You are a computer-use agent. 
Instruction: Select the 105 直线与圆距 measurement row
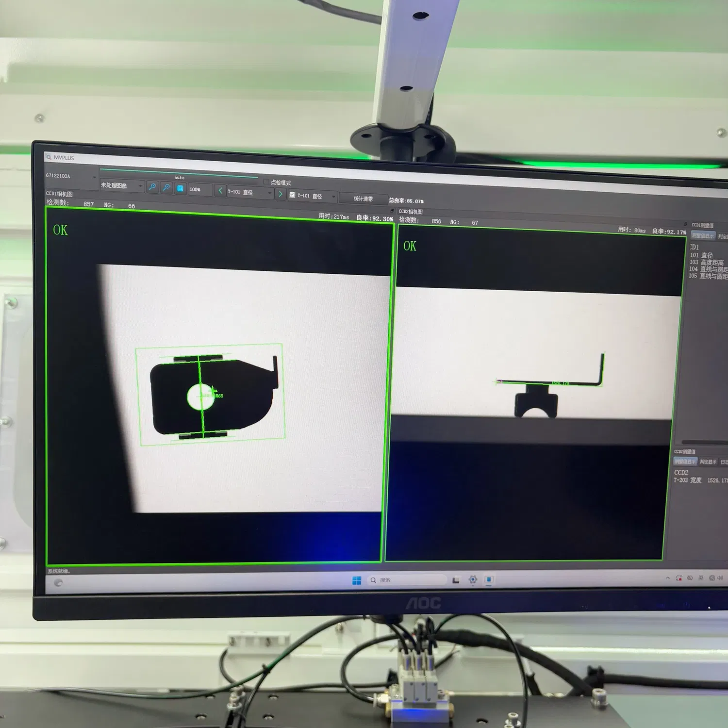(708, 276)
